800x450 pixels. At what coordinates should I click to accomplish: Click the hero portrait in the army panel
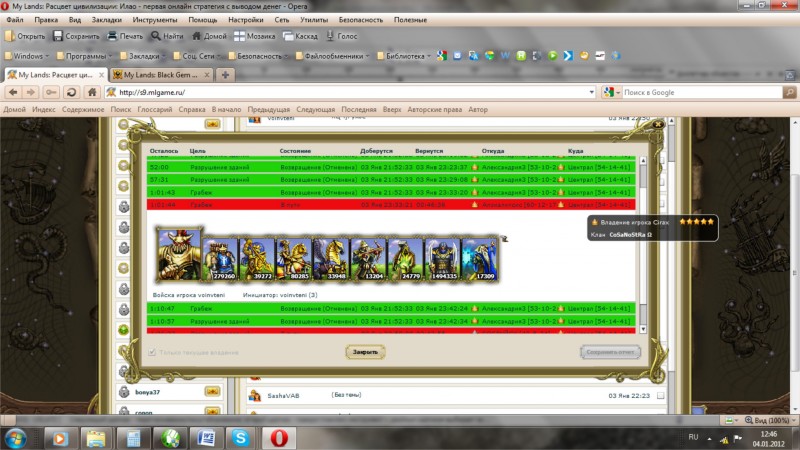[x=179, y=254]
